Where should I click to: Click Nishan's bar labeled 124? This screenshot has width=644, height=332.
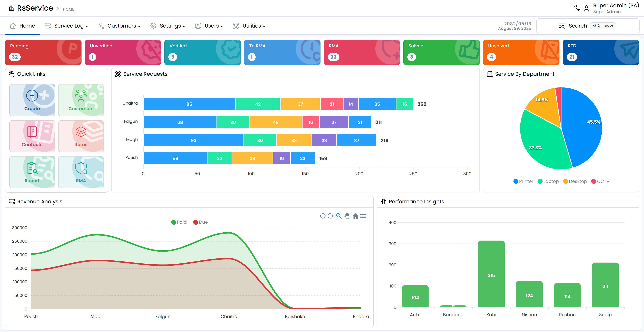click(529, 294)
